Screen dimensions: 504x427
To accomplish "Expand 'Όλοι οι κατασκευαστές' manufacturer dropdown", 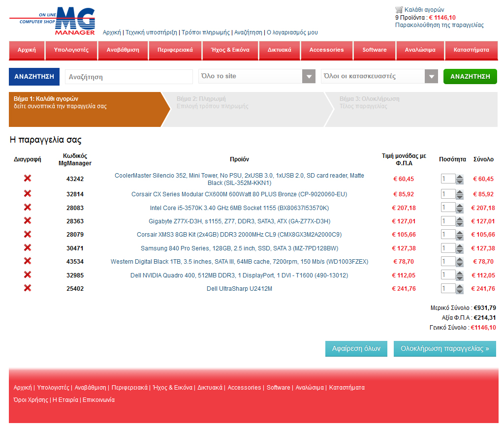I will coord(379,76).
